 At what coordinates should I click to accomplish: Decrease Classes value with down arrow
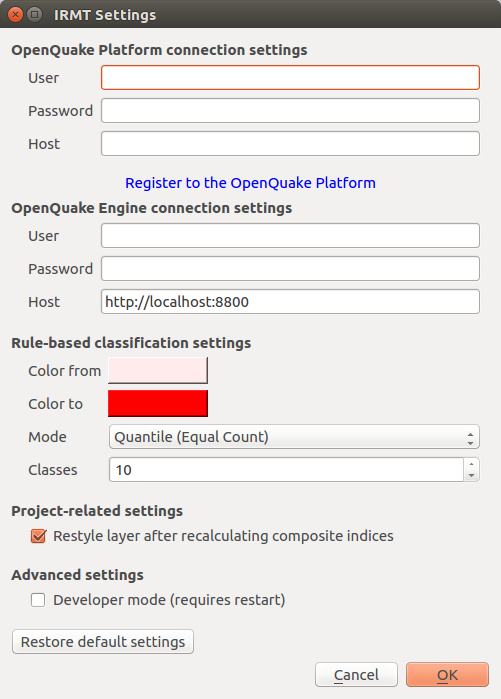pyautogui.click(x=471, y=476)
